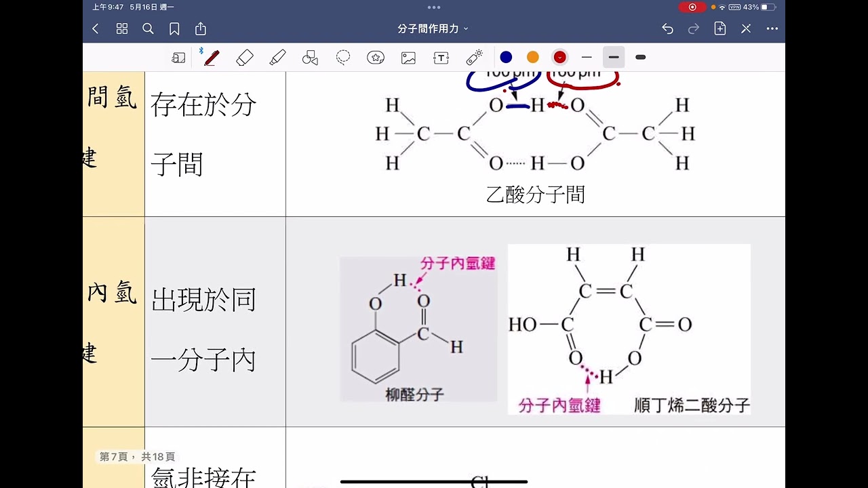Open the thumbnail grid view
Image resolution: width=868 pixels, height=488 pixels.
122,28
